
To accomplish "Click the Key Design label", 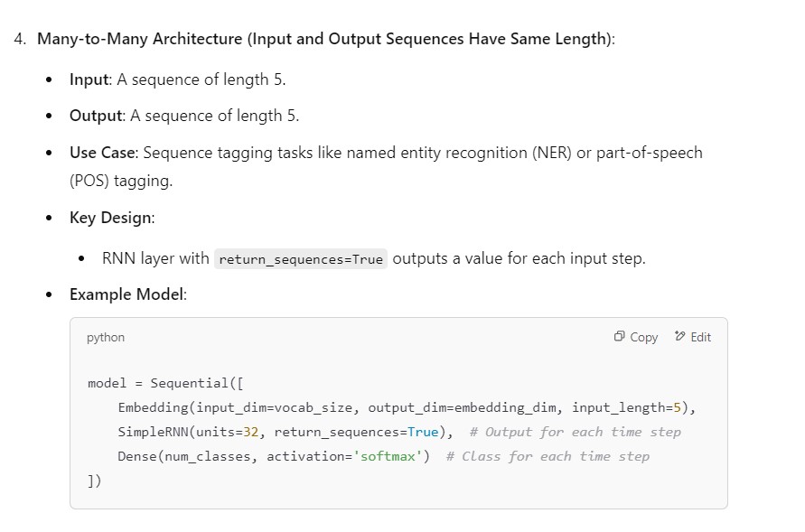I will [x=111, y=218].
